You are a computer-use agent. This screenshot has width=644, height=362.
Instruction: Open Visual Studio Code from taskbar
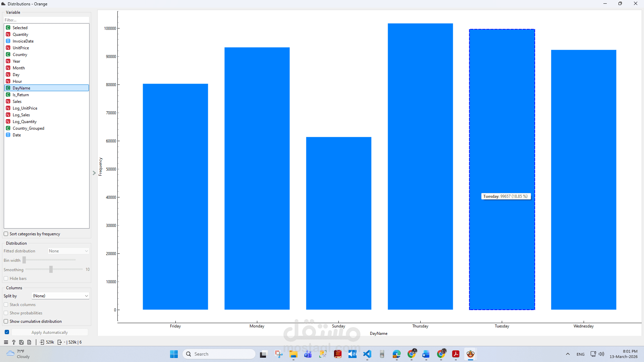(367, 354)
